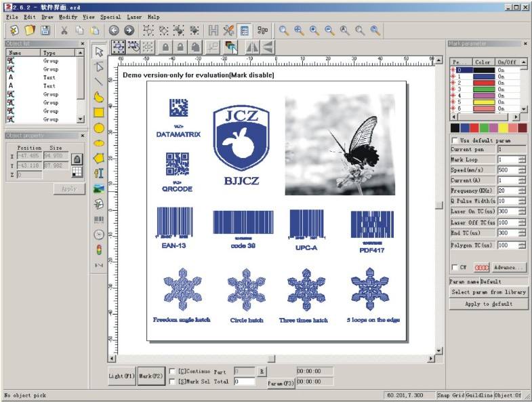
Task: Click Select param from library button
Action: pos(488,292)
